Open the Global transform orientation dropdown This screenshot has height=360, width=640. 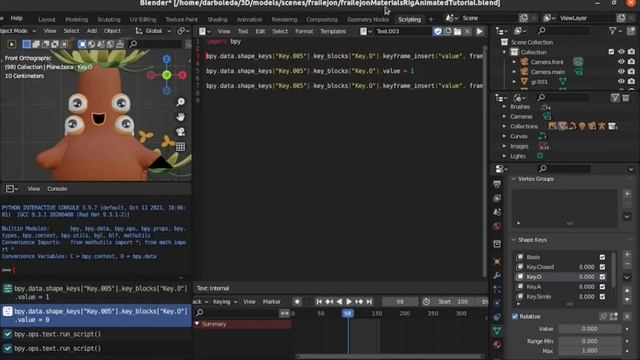tap(153, 31)
